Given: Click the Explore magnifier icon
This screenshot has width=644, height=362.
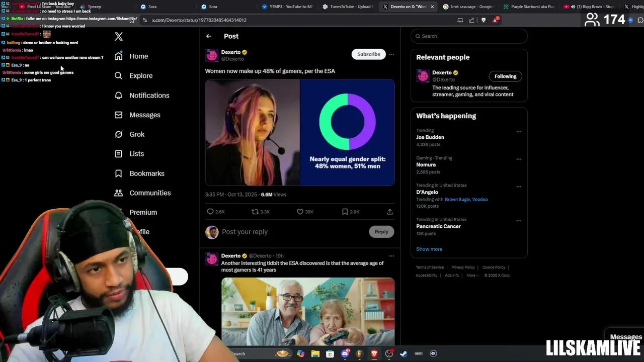Looking at the screenshot, I should 118,76.
